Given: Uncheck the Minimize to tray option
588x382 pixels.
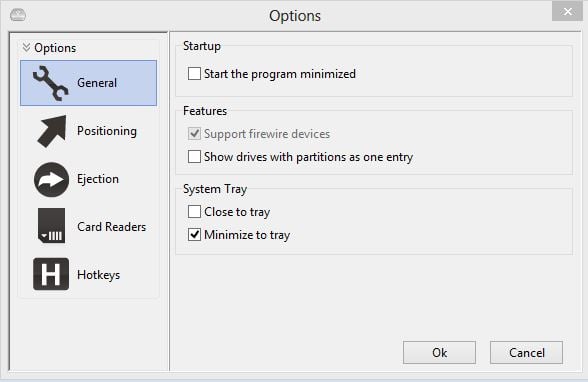Looking at the screenshot, I should point(194,235).
